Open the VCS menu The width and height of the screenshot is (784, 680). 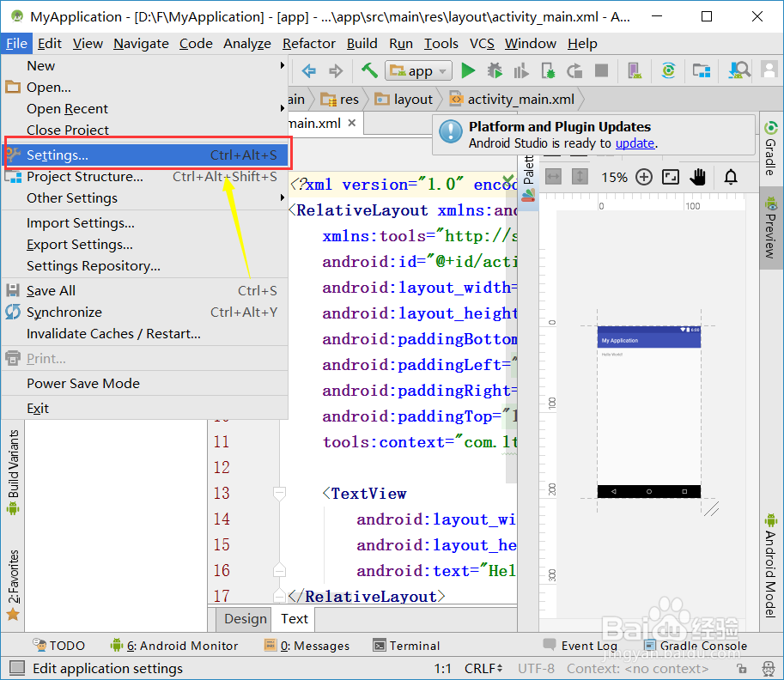click(x=482, y=44)
